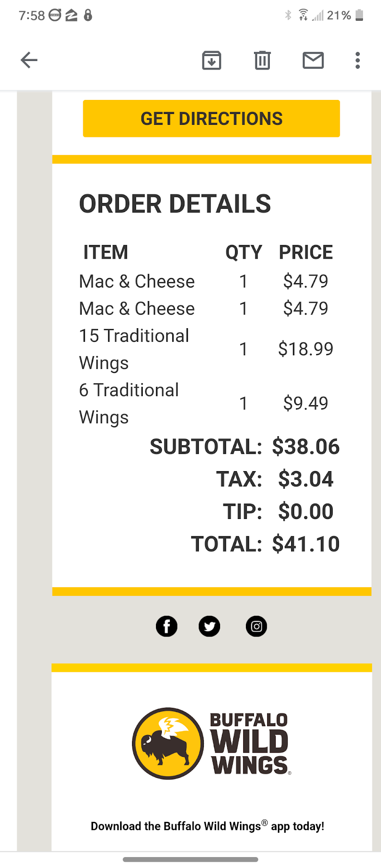Screen dimensions: 381x868
Task: Open the Twitter social icon
Action: pos(209,627)
